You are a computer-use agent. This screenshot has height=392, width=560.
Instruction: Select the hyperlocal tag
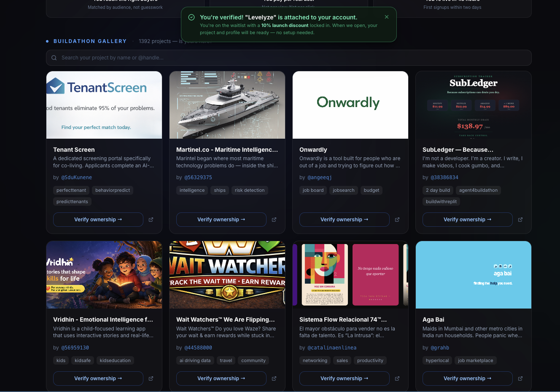pyautogui.click(x=437, y=360)
